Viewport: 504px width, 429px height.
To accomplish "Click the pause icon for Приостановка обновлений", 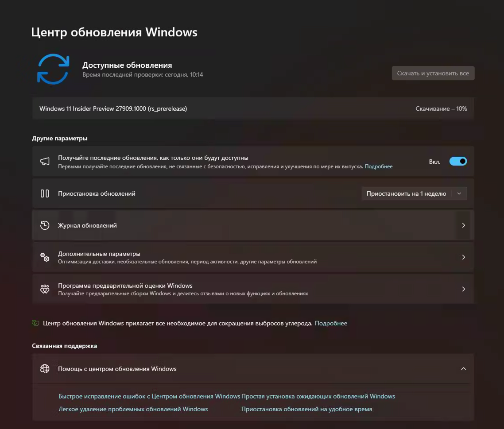I will (x=45, y=193).
